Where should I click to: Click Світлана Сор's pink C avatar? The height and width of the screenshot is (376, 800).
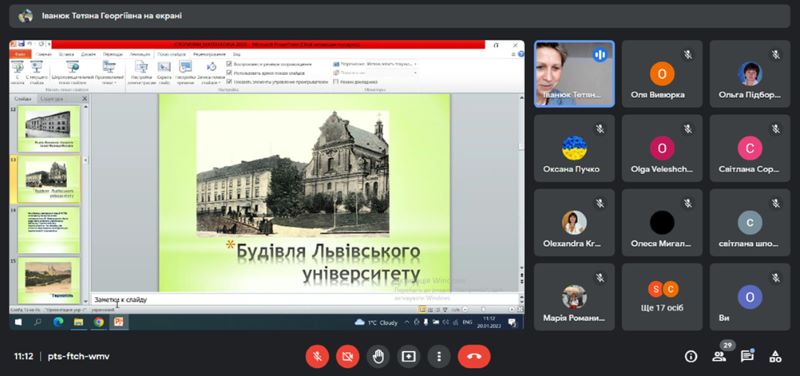coord(750,148)
